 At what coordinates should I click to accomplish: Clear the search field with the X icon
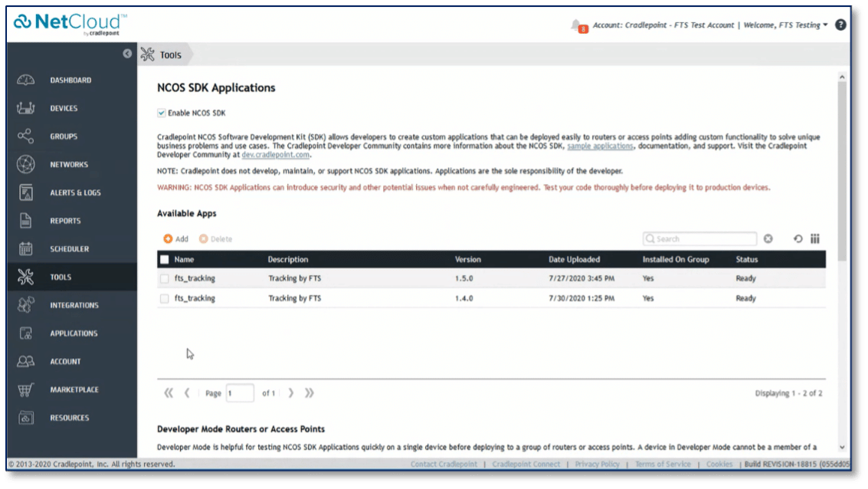[x=768, y=238]
